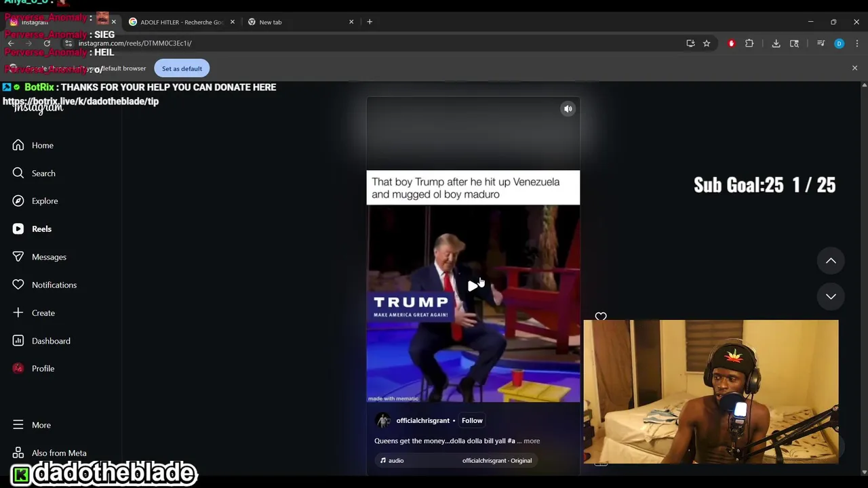Viewport: 868px width, 488px height.
Task: Go to next reel with down arrow
Action: click(x=831, y=296)
